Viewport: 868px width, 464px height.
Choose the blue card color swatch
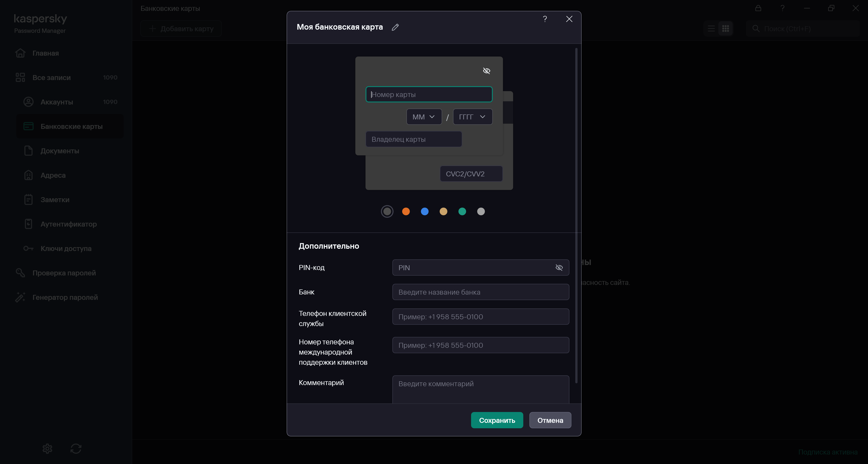click(x=425, y=212)
